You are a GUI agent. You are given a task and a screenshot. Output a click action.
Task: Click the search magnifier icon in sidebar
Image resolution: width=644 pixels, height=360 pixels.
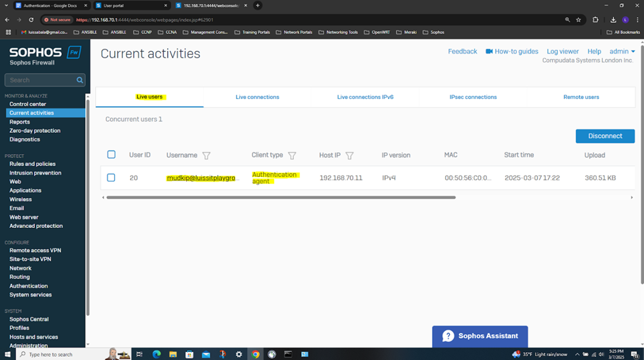(80, 80)
